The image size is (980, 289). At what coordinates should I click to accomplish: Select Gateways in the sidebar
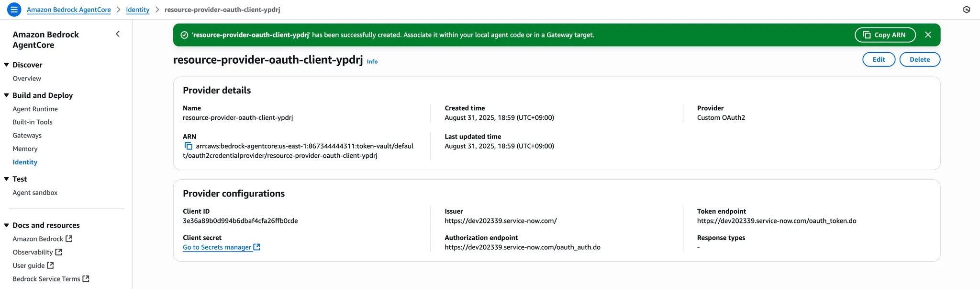(27, 136)
